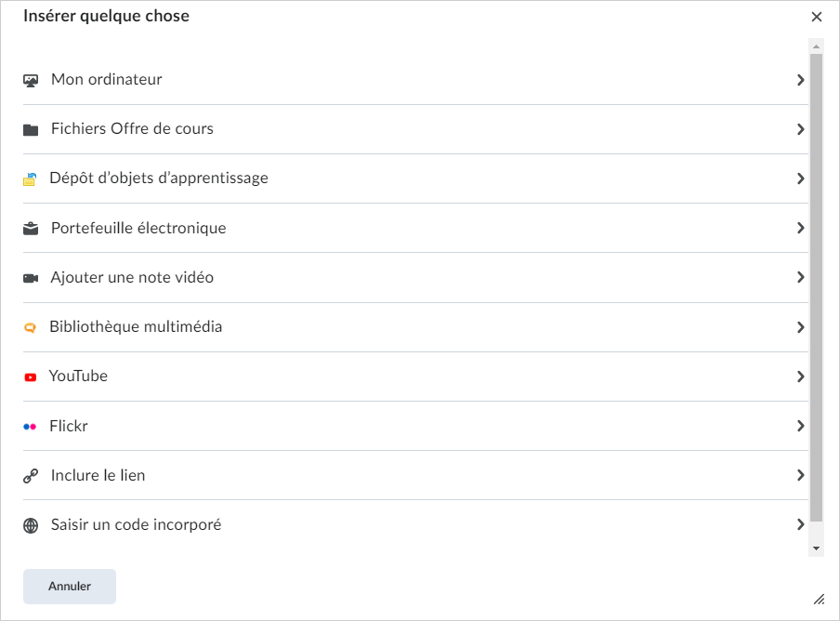The width and height of the screenshot is (840, 621).
Task: Click the scrollbar down arrow
Action: tap(817, 548)
